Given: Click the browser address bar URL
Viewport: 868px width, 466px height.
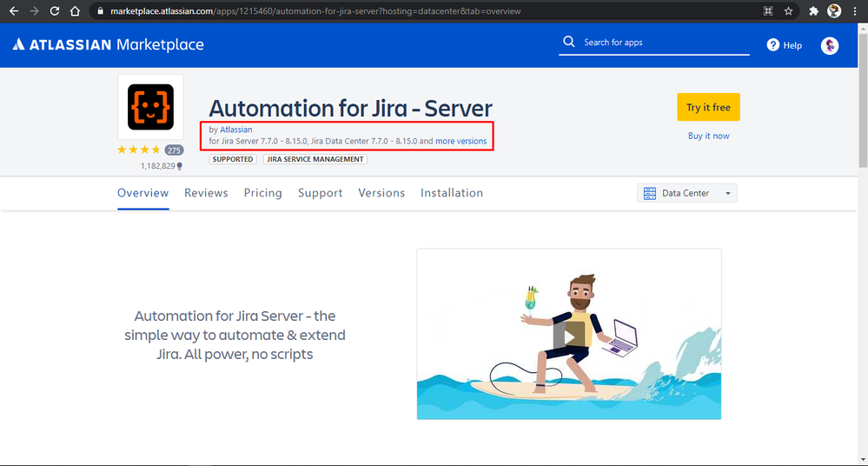Looking at the screenshot, I should (x=315, y=11).
